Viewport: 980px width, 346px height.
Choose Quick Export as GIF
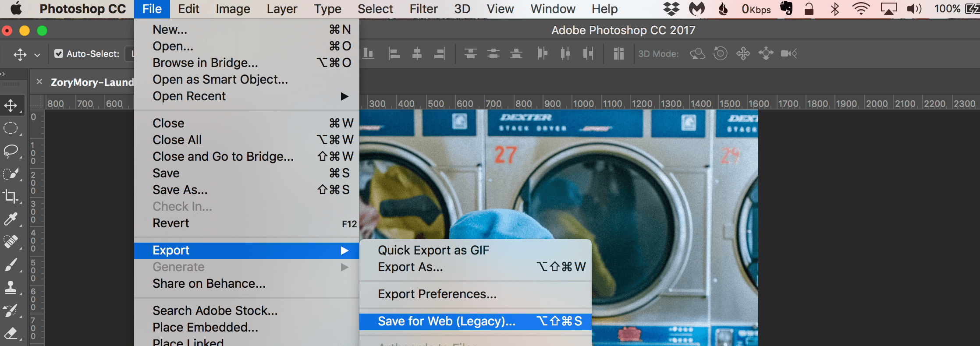tap(476, 251)
